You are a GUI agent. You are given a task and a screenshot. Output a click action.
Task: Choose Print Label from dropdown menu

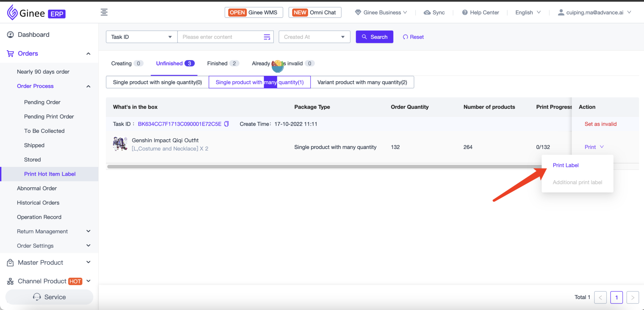click(565, 165)
